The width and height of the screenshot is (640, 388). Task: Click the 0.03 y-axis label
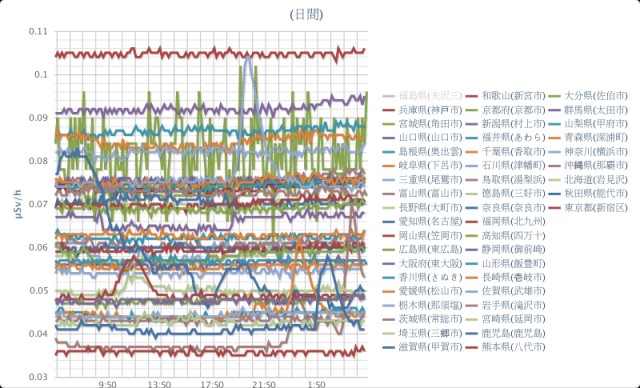click(38, 376)
